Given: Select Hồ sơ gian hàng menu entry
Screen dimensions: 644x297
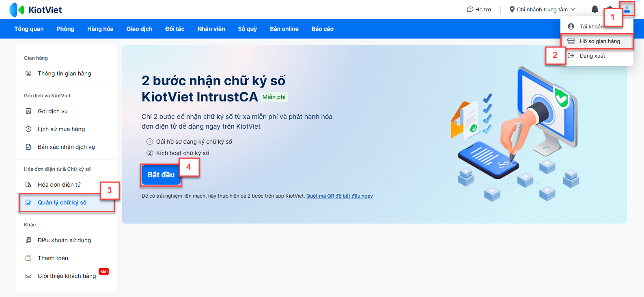Looking at the screenshot, I should (x=597, y=41).
